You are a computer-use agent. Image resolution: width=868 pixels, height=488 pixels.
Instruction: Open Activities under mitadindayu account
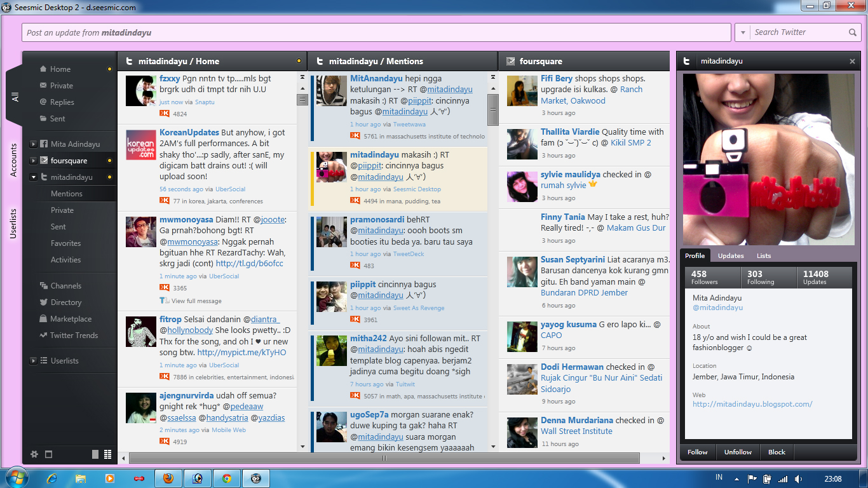[66, 260]
